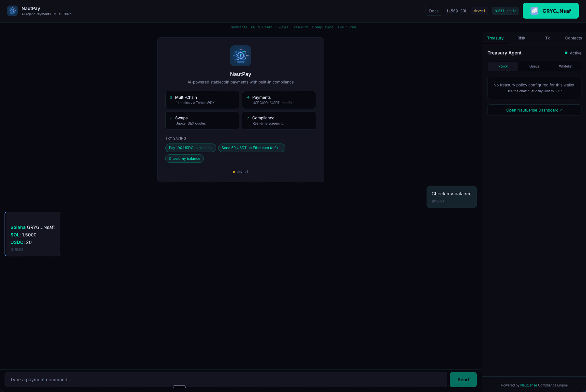Click the 'Treasury Agent' heading
The image size is (586, 392).
pyautogui.click(x=504, y=53)
